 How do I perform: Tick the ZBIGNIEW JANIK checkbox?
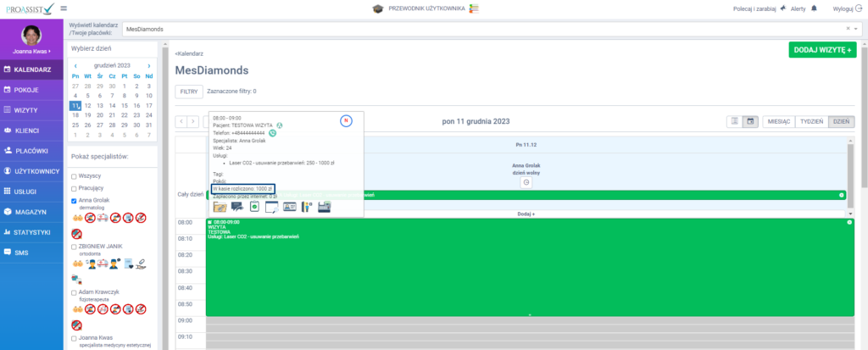(x=75, y=246)
